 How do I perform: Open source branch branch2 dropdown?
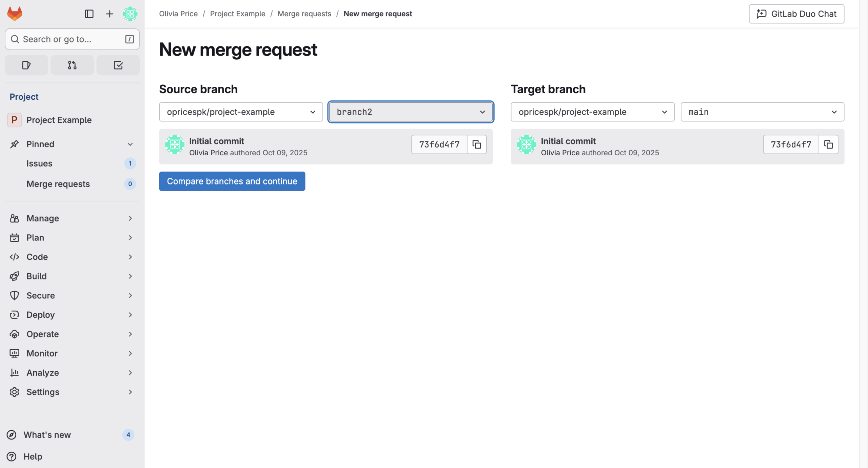click(410, 112)
